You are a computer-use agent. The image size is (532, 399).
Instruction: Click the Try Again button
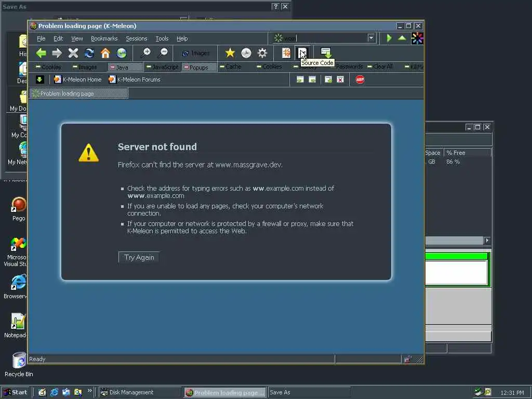[139, 257]
